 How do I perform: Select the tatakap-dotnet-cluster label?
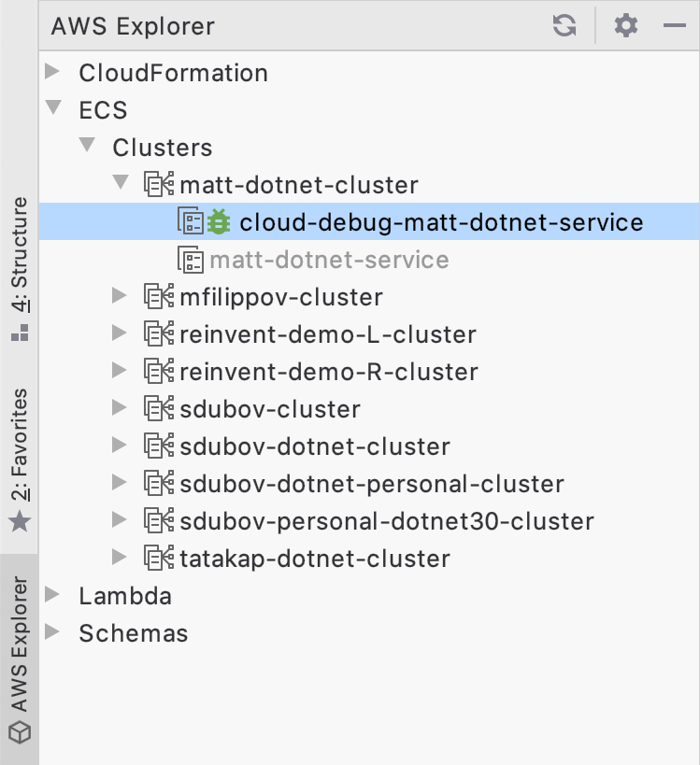[x=315, y=560]
